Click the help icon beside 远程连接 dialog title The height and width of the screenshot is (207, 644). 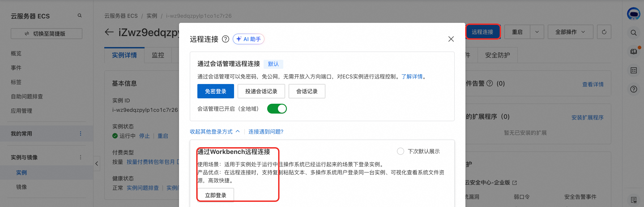226,39
